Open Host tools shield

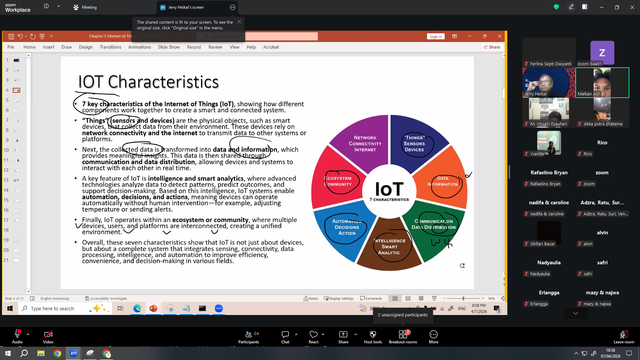point(373,337)
